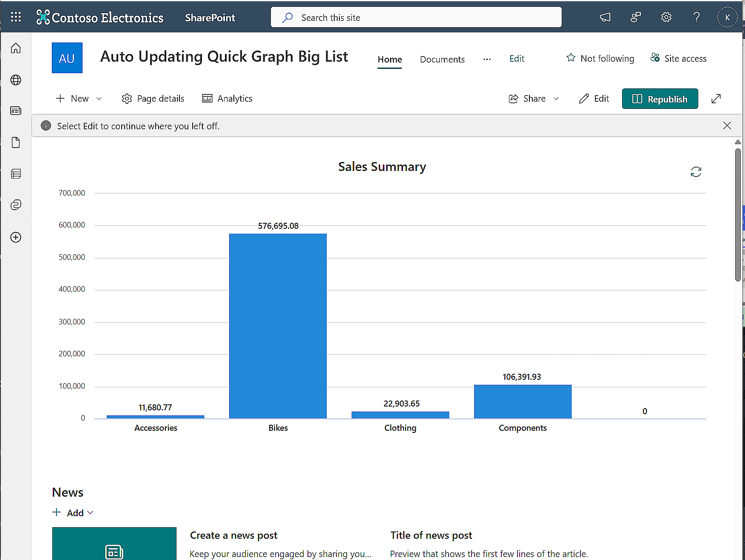Click the Search this site field

click(416, 17)
